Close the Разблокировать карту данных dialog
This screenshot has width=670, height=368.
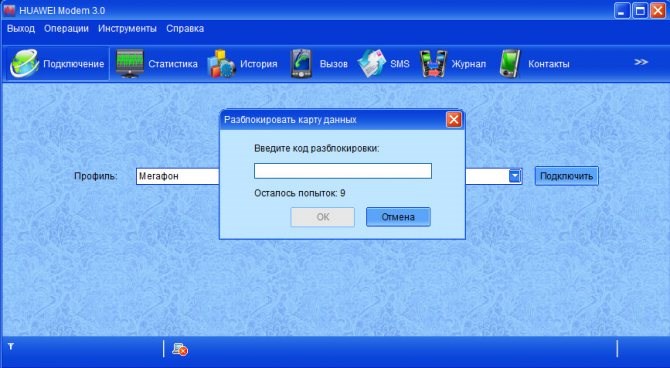tap(454, 120)
